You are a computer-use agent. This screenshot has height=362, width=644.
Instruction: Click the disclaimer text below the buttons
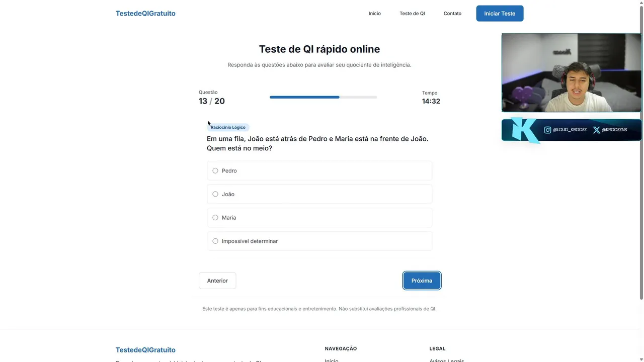click(x=319, y=309)
